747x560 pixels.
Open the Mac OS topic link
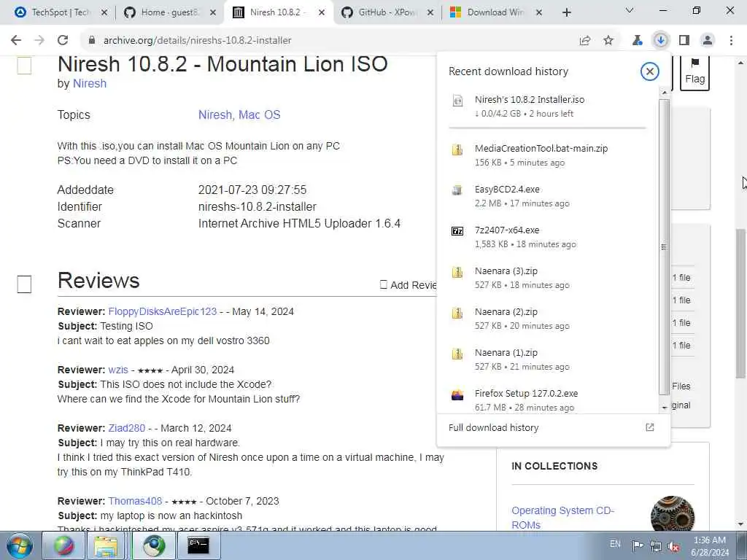tap(260, 114)
